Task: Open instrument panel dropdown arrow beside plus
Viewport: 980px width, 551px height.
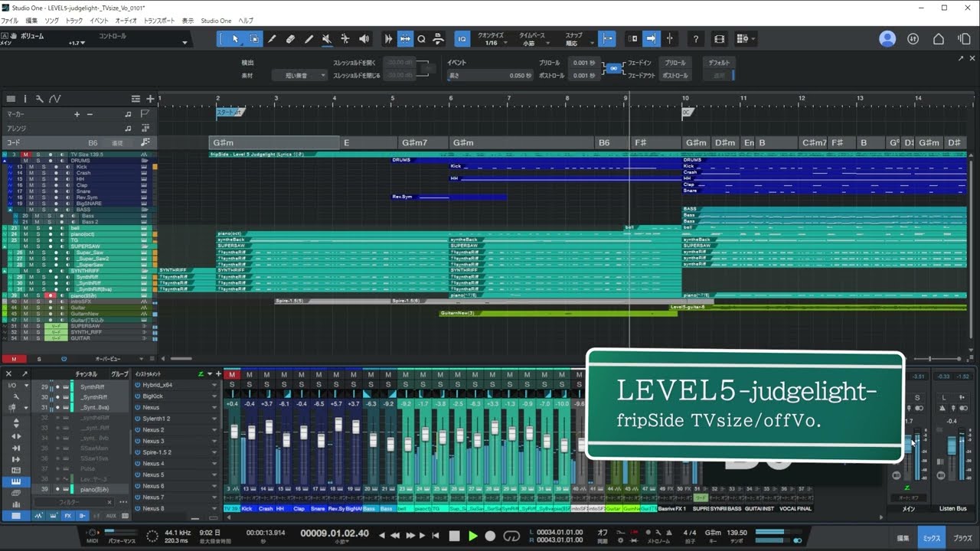Action: [210, 374]
